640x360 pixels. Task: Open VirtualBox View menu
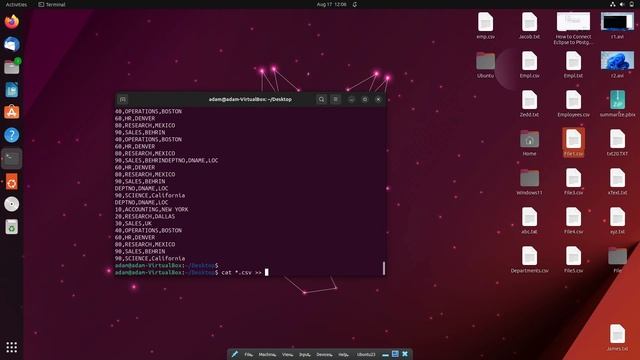[287, 354]
